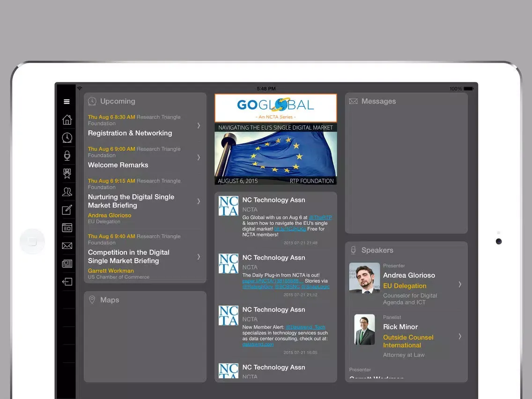The image size is (532, 399).
Task: Open attendees via people icon
Action: tap(67, 192)
